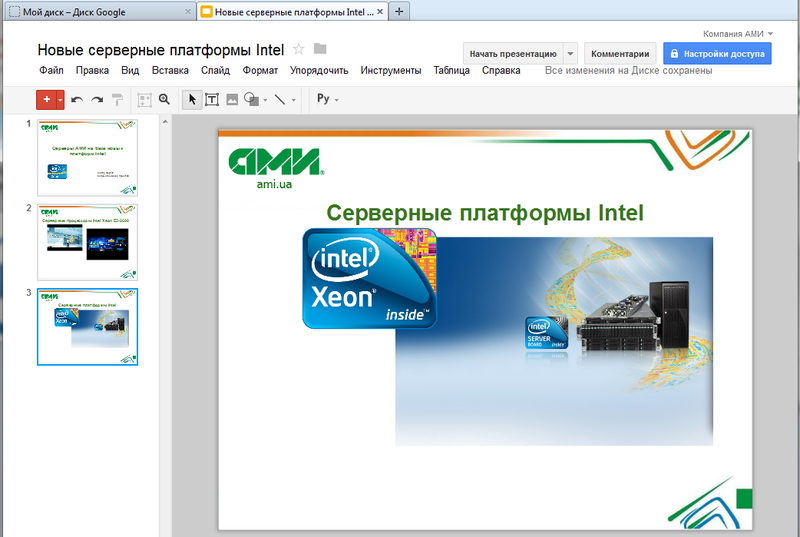The image size is (800, 537).
Task: Select the line tool
Action: tap(280, 99)
